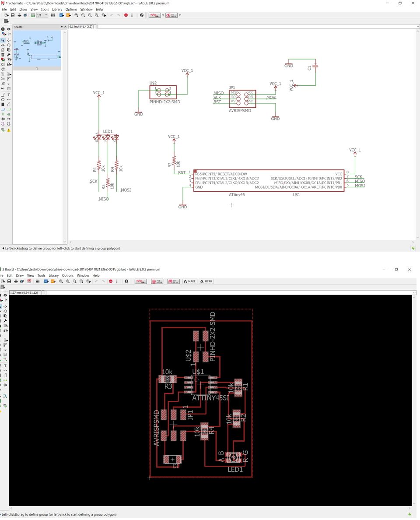This screenshot has width=420, height=520.
Task: Click the Design Link button in Schematic toolbar
Action: coord(154,15)
